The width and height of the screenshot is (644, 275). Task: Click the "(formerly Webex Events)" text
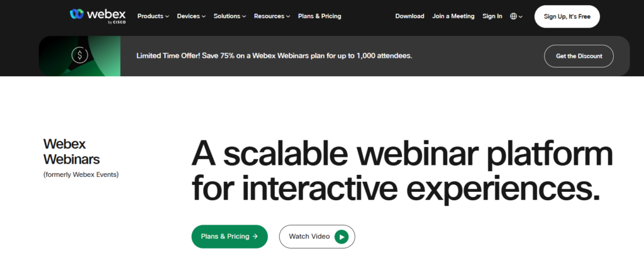pos(81,175)
